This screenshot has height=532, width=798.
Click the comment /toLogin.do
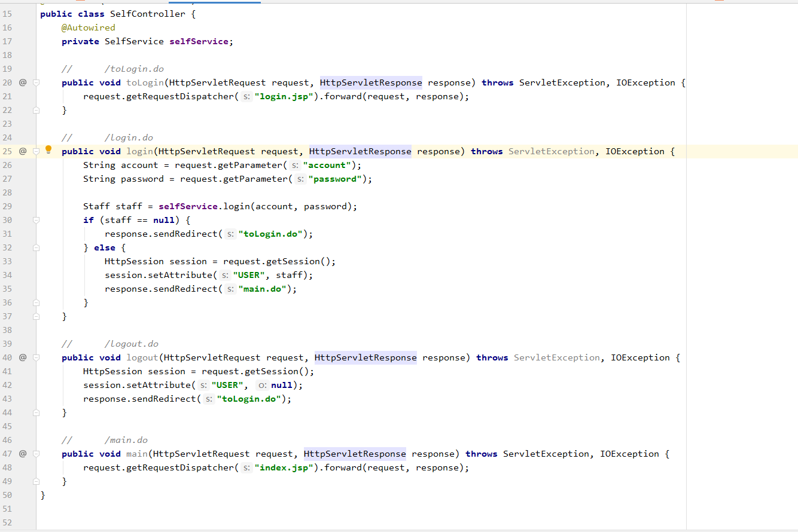click(x=134, y=69)
